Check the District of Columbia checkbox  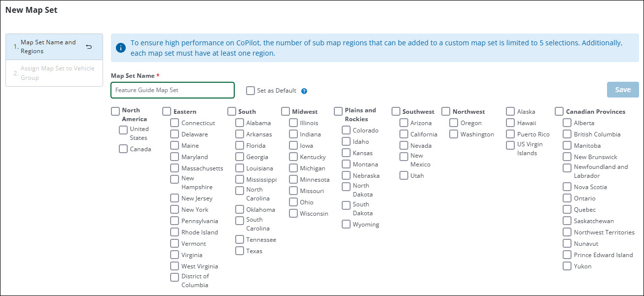coord(174,277)
